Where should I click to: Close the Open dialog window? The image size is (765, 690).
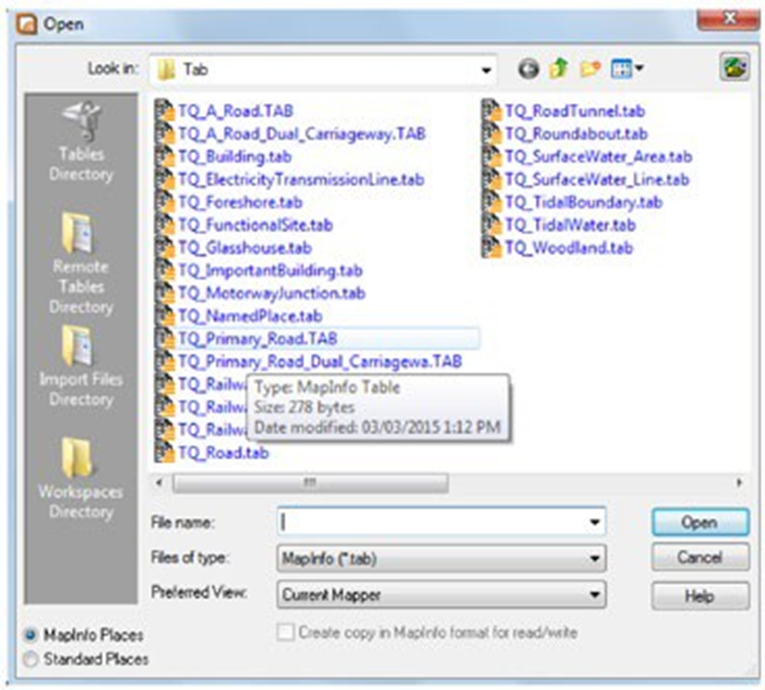(x=729, y=20)
